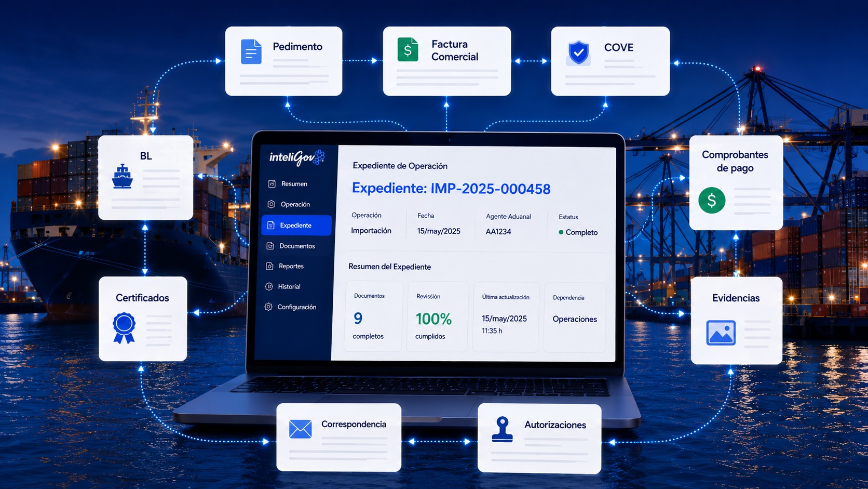This screenshot has width=868, height=489.
Task: Open the COVE document card
Action: click(611, 61)
